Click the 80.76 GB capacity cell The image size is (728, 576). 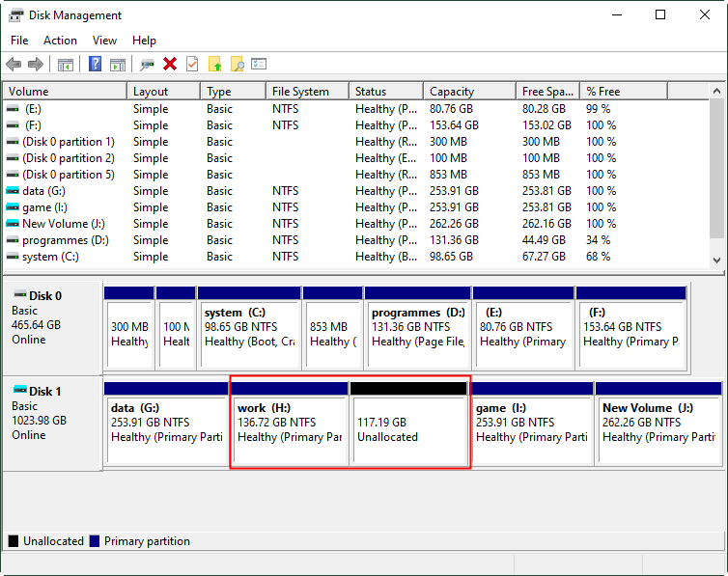(451, 109)
